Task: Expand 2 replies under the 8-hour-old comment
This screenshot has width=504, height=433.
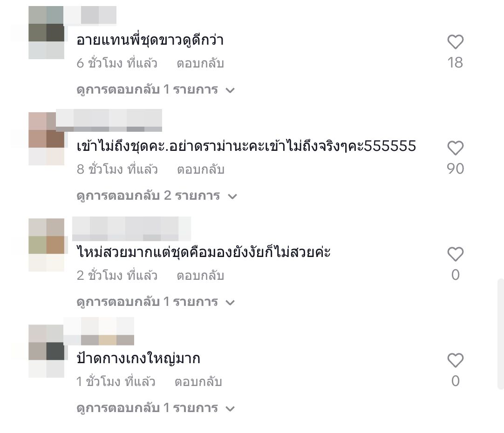Action: click(157, 196)
